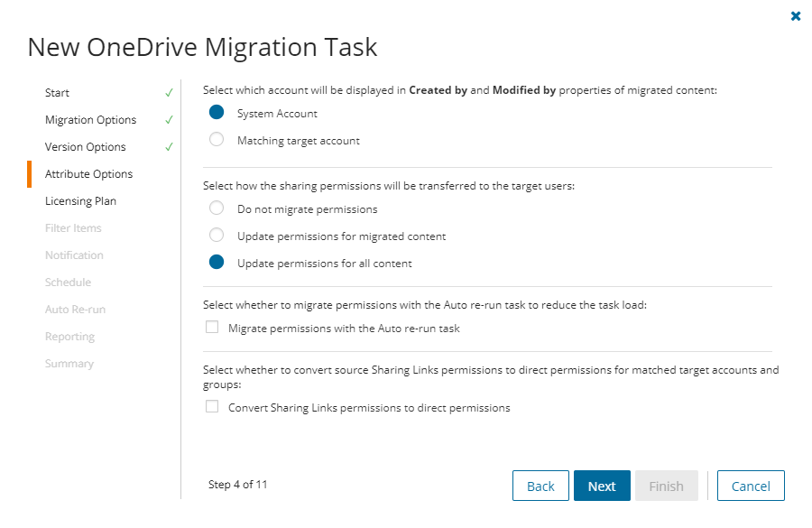The width and height of the screenshot is (812, 528).
Task: Select Update permissions for all content
Action: (x=216, y=262)
